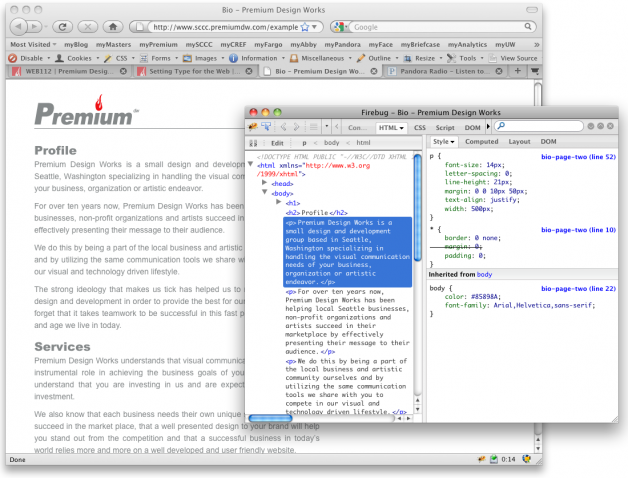Open bio-page-two (line 22) source link
The height and width of the screenshot is (478, 628).
(x=578, y=288)
